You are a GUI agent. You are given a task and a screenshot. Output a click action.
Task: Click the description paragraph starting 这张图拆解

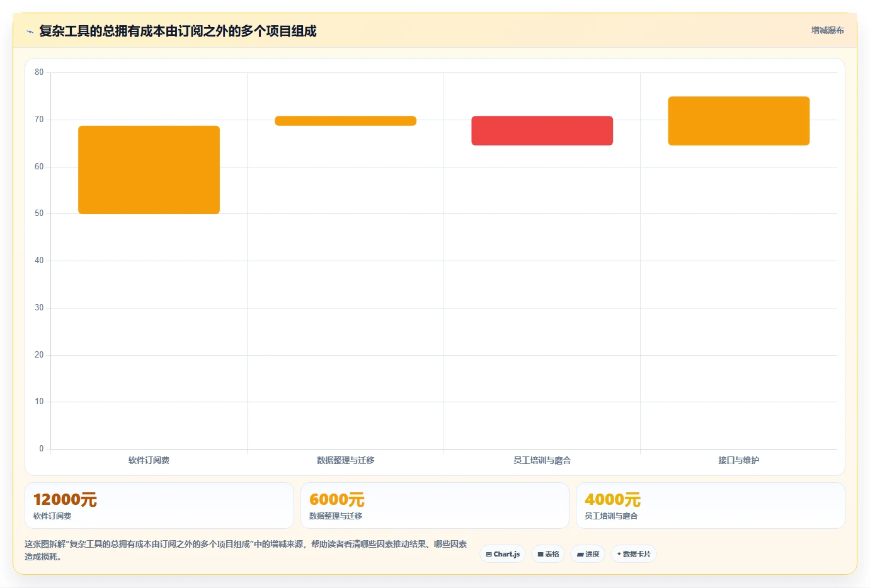pos(246,550)
